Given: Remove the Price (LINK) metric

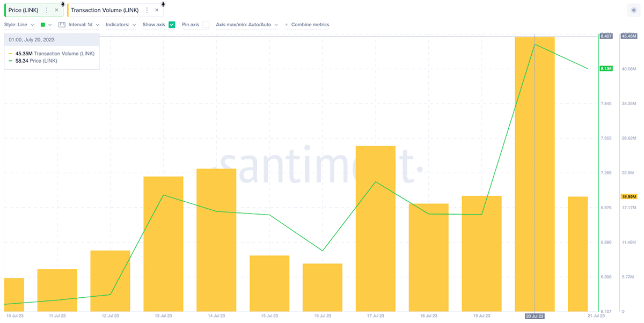Looking at the screenshot, I should (56, 10).
